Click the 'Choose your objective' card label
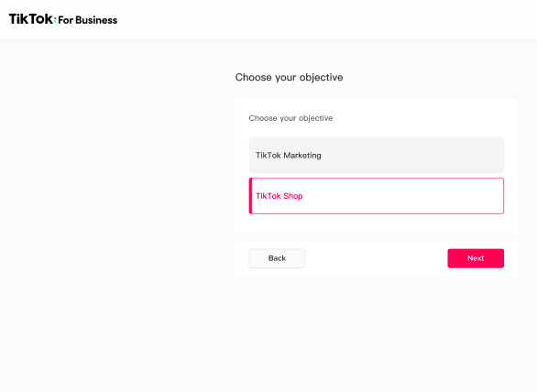Image resolution: width=537 pixels, height=392 pixels. click(x=290, y=118)
